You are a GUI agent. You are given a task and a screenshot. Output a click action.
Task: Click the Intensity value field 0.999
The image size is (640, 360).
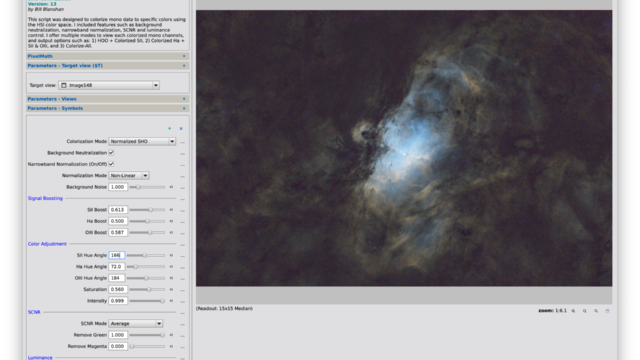tap(118, 301)
